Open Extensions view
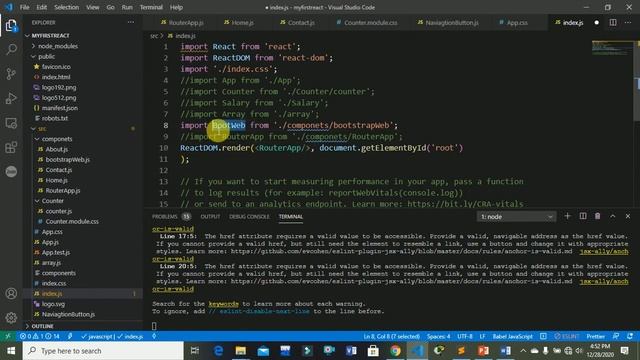Image resolution: width=640 pixels, height=360 pixels. (11, 147)
